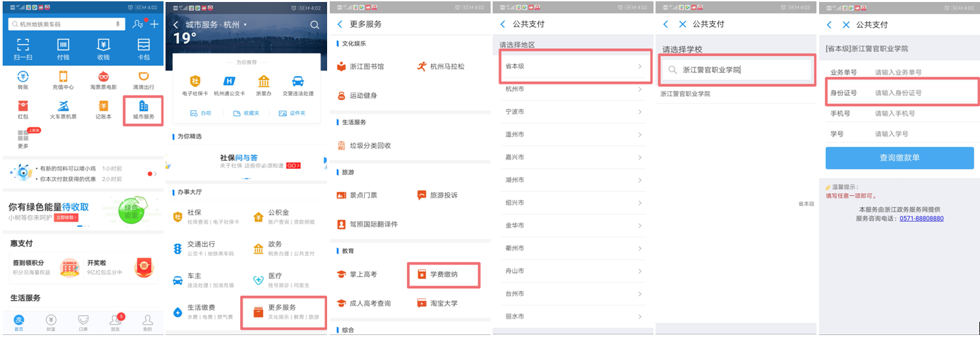Image resolution: width=980 pixels, height=337 pixels.
Task: Focus the 业务单号 input field
Action: tap(900, 72)
